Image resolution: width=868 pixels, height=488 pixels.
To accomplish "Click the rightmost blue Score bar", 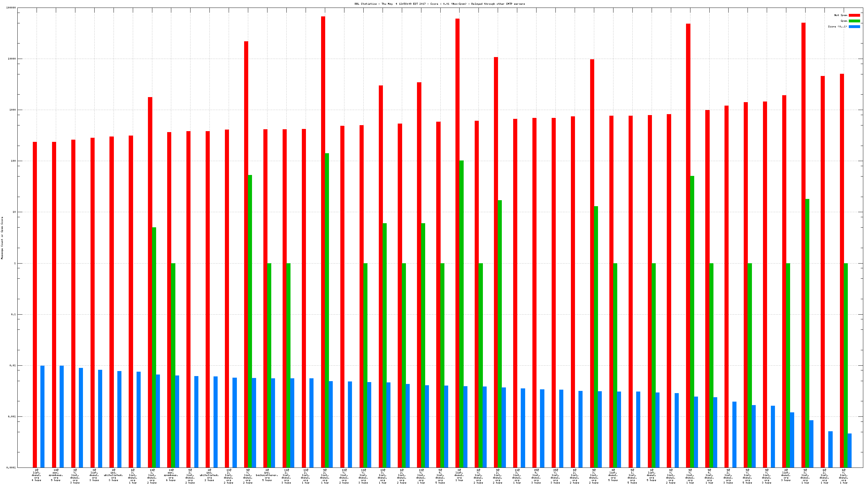I will click(849, 450).
